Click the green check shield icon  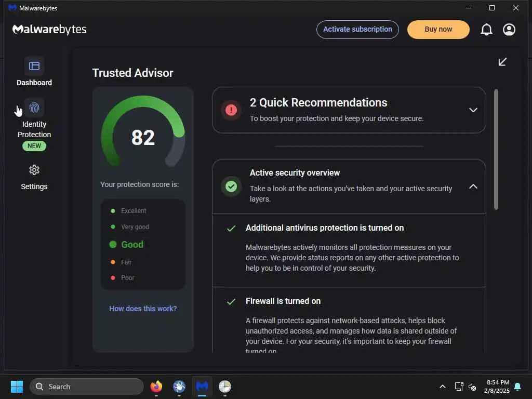click(x=231, y=187)
